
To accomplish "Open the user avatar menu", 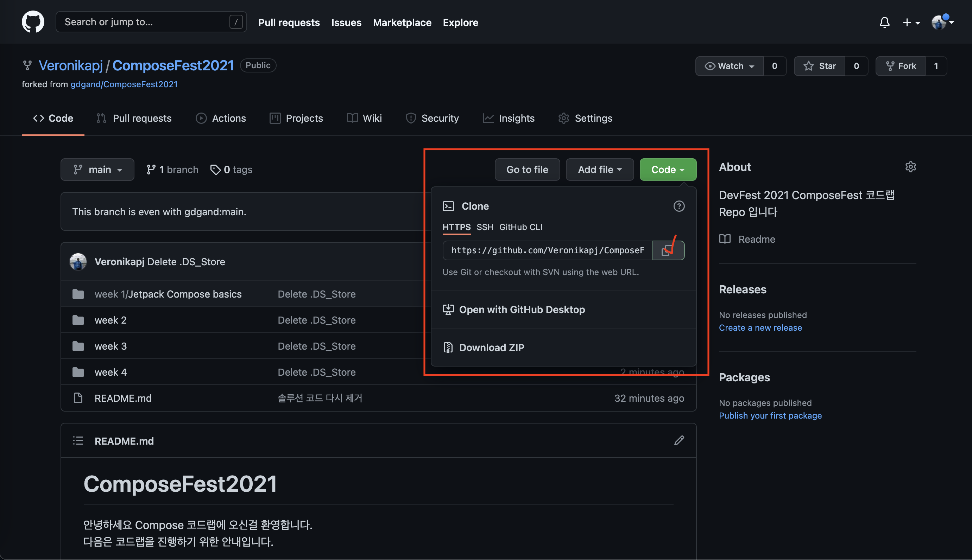I will (942, 22).
